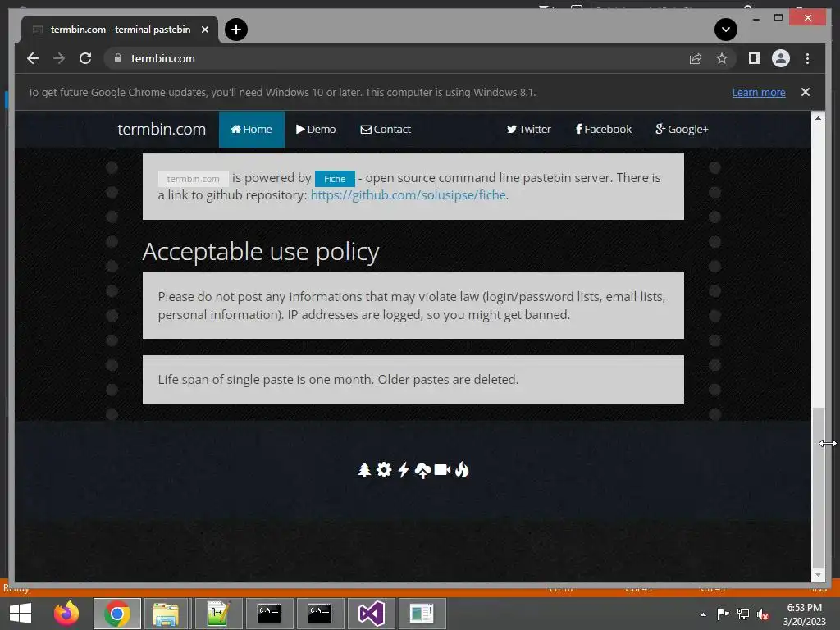Open a new tab with plus button
Screen dimensions: 840x630
[x=236, y=30]
